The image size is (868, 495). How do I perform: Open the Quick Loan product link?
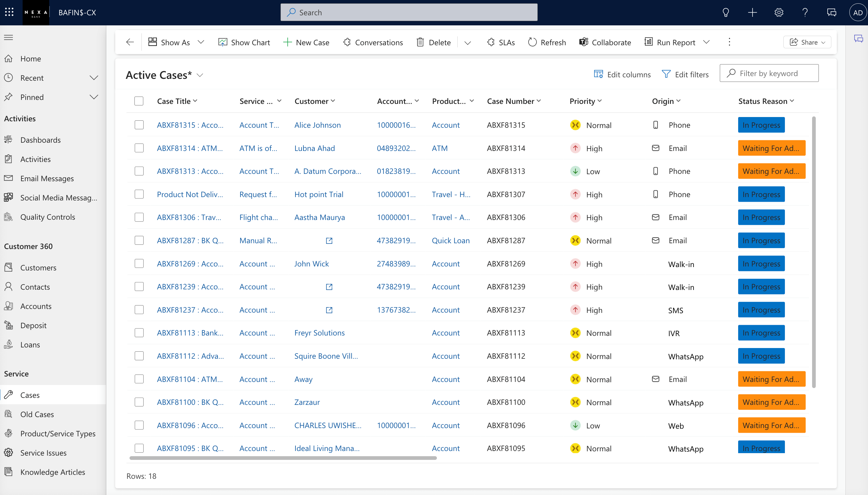[451, 240]
